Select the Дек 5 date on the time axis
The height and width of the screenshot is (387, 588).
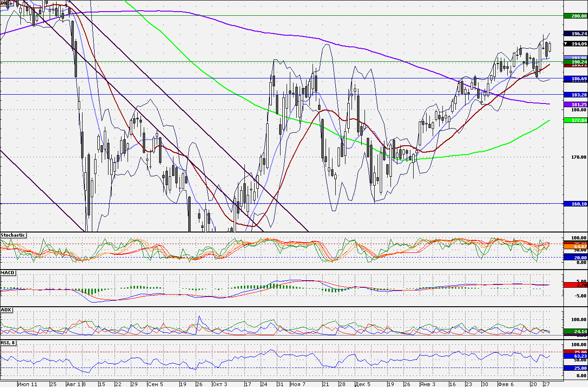(x=362, y=384)
